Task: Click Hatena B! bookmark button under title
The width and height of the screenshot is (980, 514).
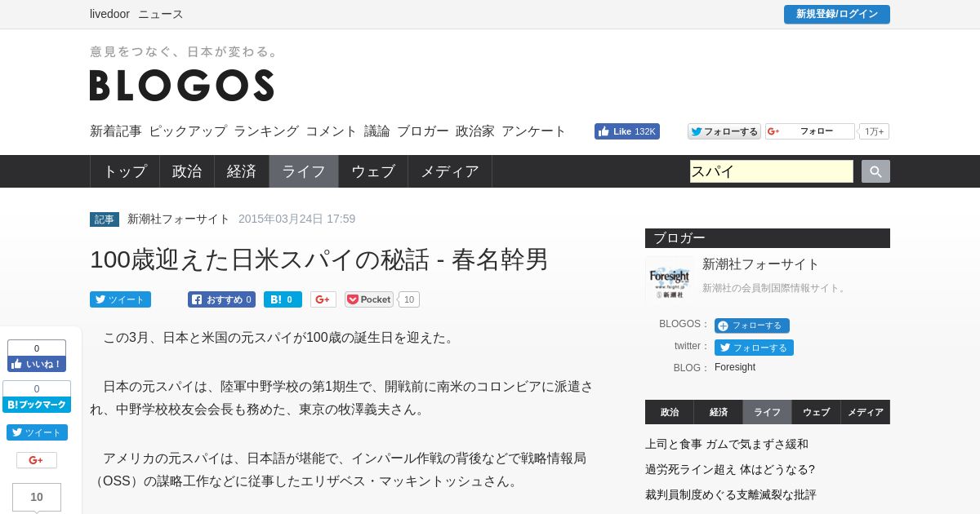Action: tap(283, 299)
